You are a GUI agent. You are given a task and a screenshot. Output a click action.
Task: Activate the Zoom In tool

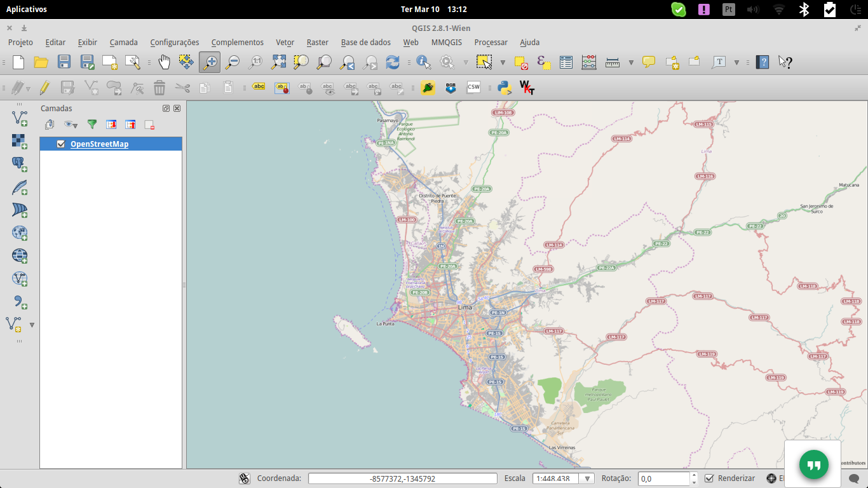[x=210, y=62]
